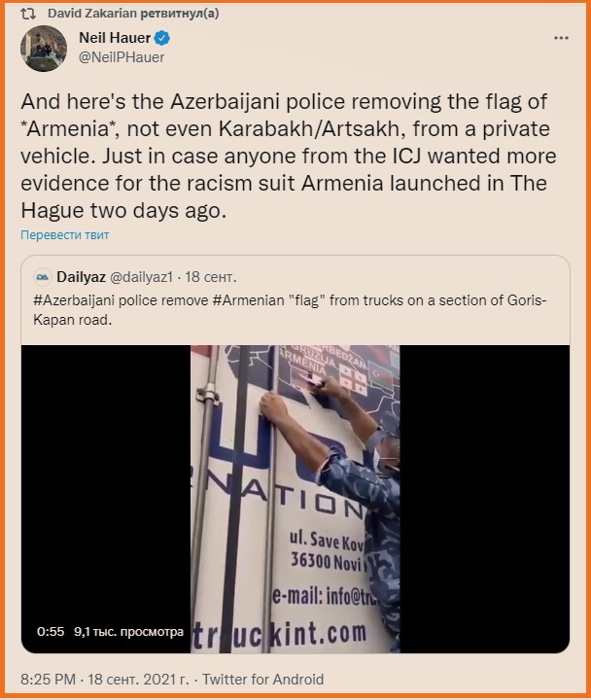Click the "Twitter for Android" source link
Screen dimensions: 591x700
(262, 680)
